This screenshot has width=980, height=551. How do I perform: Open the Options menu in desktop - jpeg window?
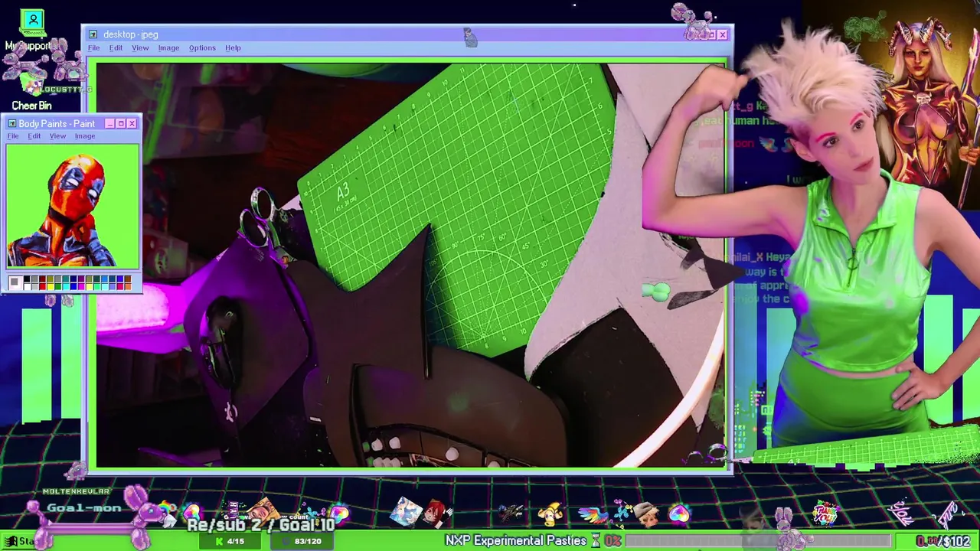click(202, 47)
